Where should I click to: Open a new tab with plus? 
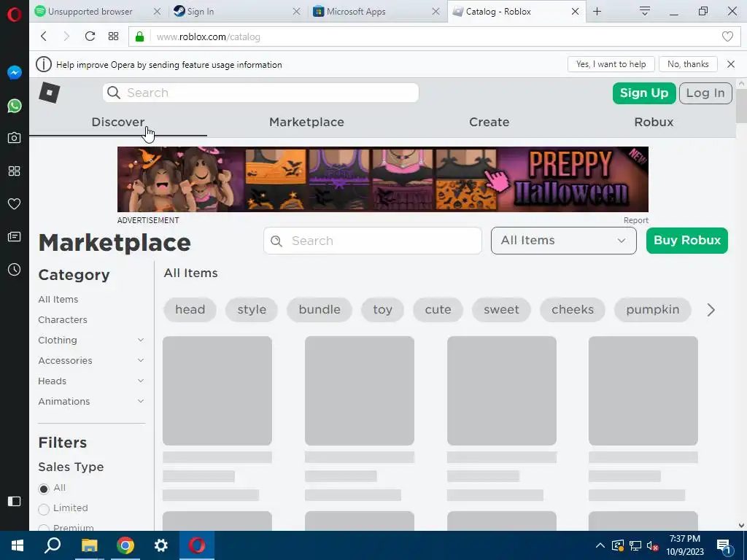tap(597, 12)
